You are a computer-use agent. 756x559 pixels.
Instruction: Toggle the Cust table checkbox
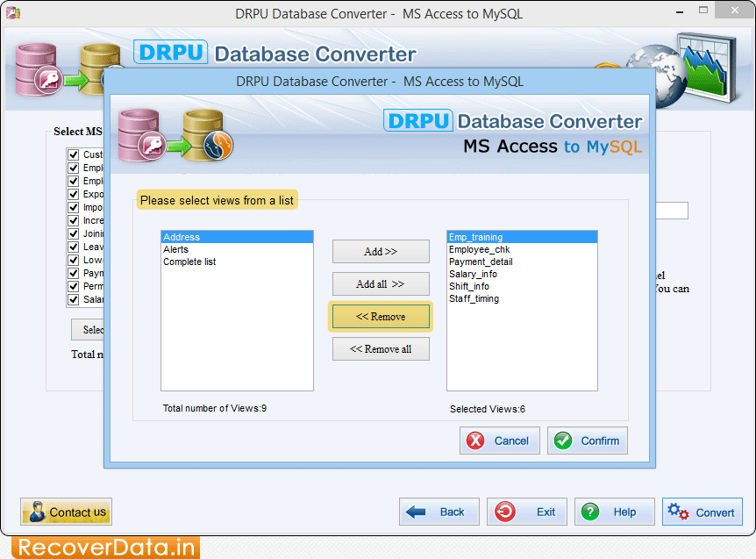tap(74, 154)
